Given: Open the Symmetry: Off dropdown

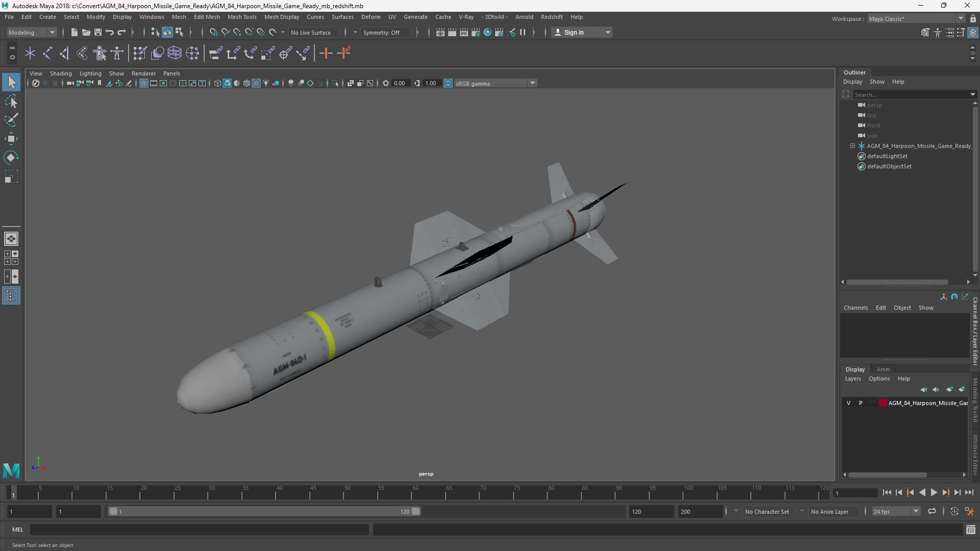Looking at the screenshot, I should point(385,32).
